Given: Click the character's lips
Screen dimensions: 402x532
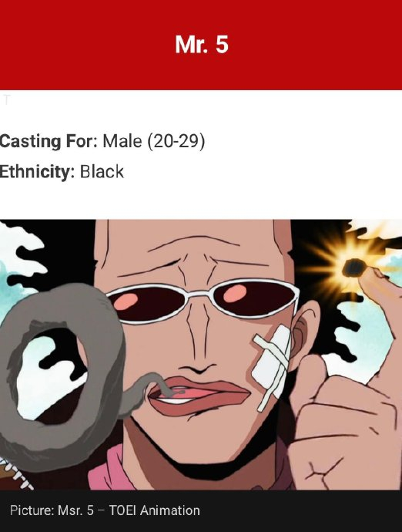Looking at the screenshot, I should point(198,396).
